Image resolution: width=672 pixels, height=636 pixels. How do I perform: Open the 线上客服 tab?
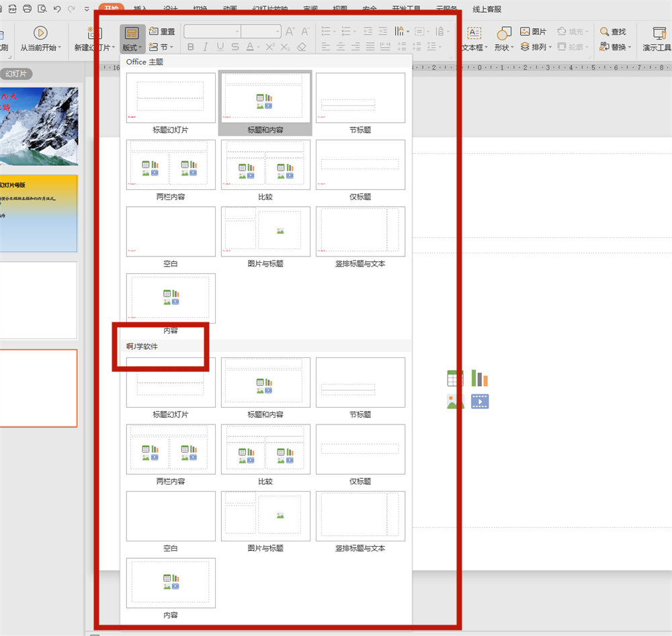[x=487, y=9]
